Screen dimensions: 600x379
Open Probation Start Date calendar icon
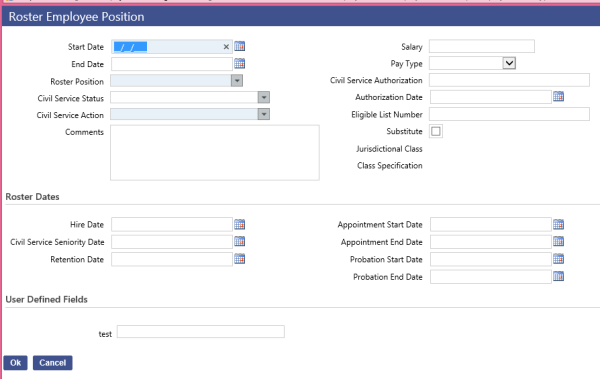(558, 259)
